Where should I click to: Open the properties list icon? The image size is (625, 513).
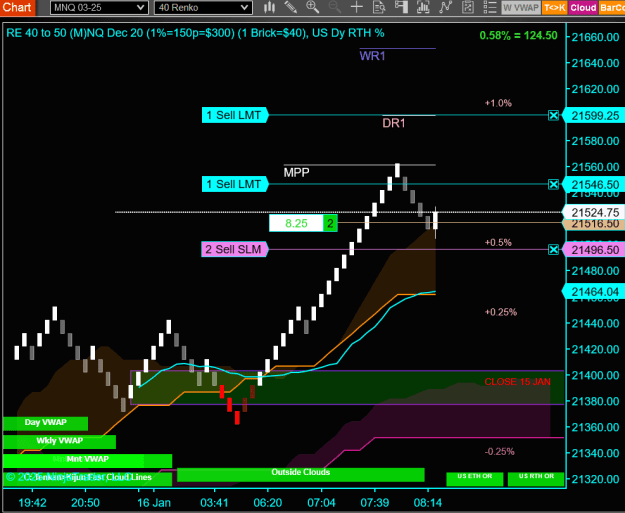[x=489, y=7]
